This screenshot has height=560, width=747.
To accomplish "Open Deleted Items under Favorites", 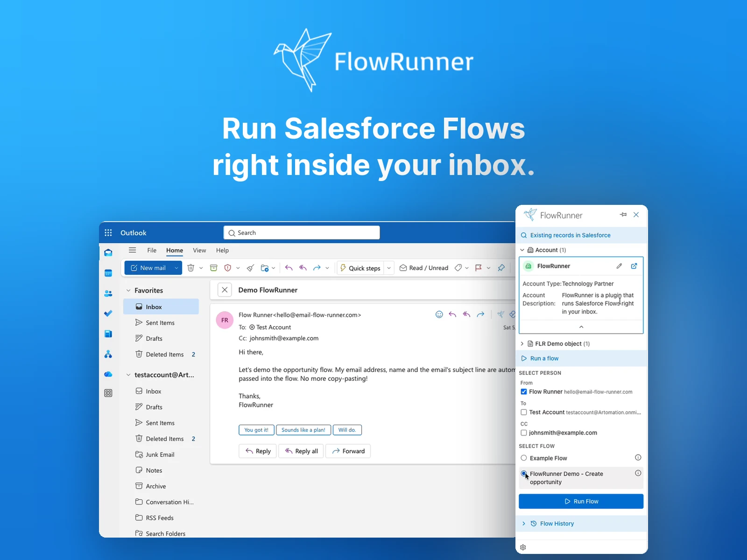I will tap(161, 354).
